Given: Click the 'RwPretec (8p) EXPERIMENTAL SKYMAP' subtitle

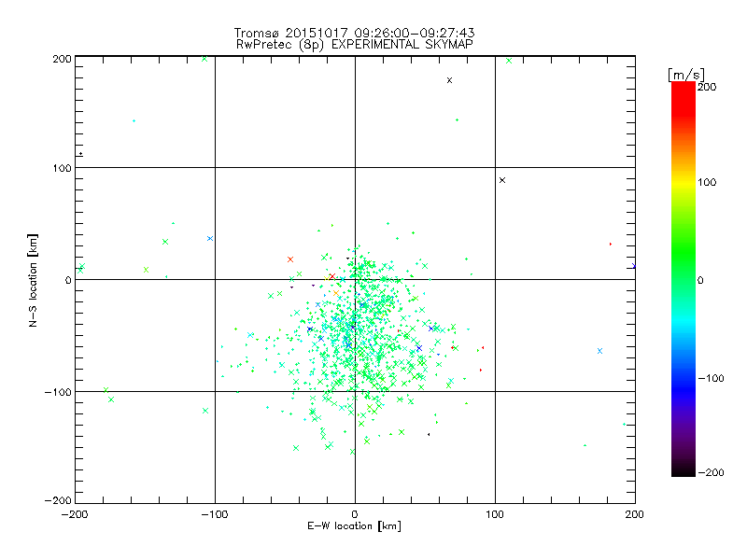Looking at the screenshot, I should [354, 45].
